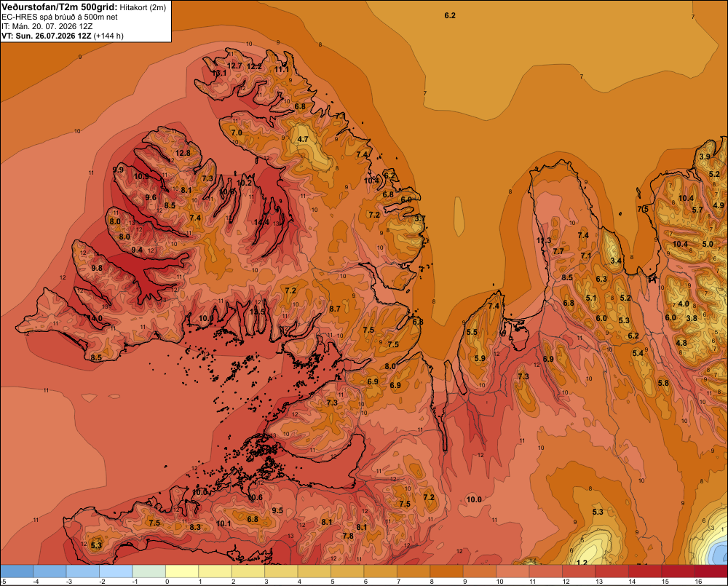Click the 5.5 temperature value

click(472, 332)
